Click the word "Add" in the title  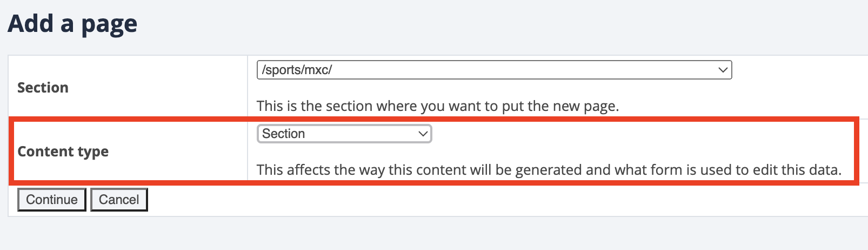click(30, 24)
